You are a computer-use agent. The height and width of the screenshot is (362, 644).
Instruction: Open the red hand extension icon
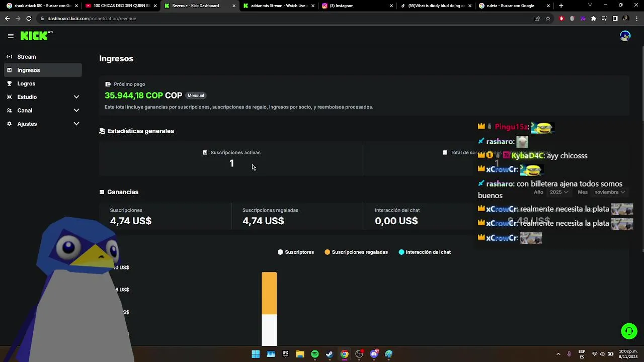tap(562, 19)
